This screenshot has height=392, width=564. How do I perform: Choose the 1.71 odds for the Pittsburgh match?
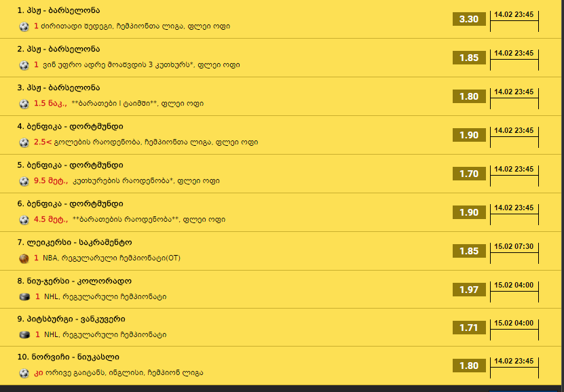(x=469, y=328)
